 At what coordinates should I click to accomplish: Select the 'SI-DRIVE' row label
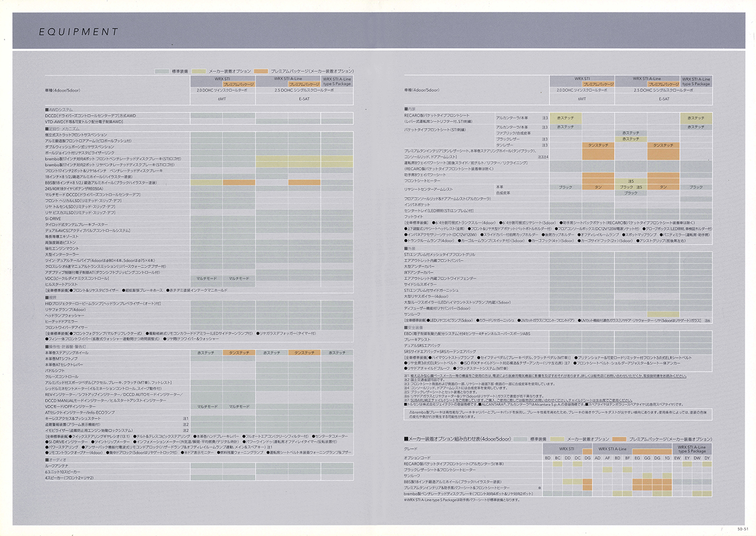click(x=52, y=218)
